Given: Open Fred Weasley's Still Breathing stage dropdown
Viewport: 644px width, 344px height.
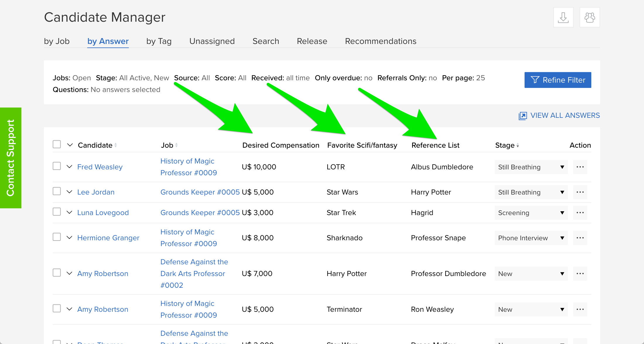Looking at the screenshot, I should click(531, 167).
